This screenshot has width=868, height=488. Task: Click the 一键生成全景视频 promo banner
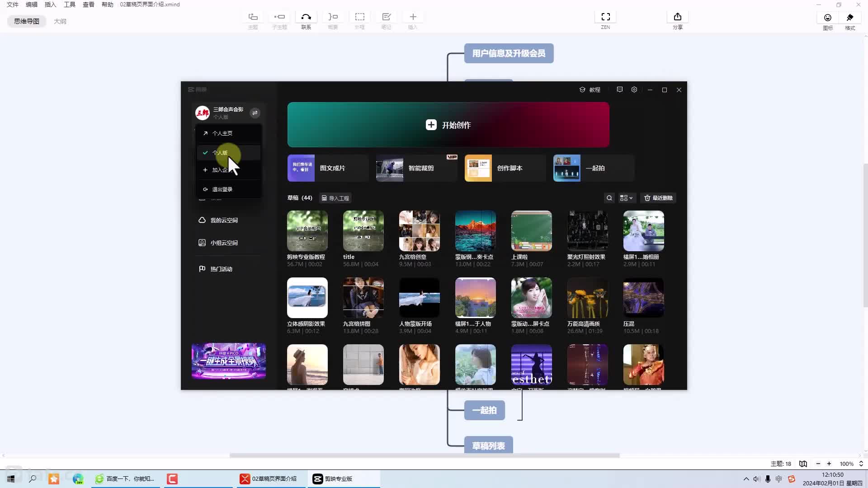[x=229, y=361]
